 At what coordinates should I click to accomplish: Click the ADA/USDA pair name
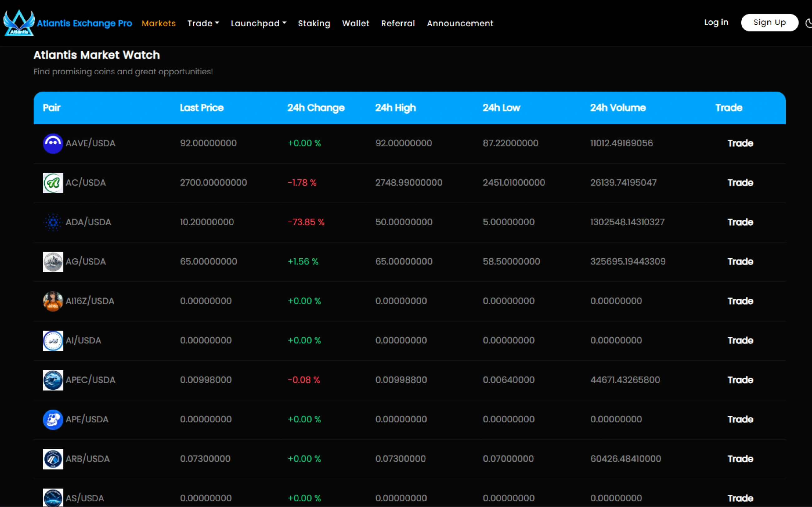[88, 222]
